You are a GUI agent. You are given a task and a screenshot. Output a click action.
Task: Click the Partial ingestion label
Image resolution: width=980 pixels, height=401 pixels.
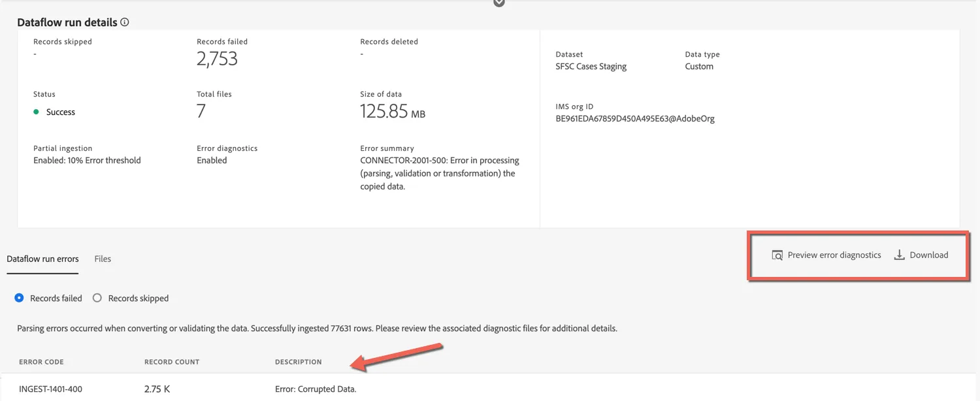63,148
